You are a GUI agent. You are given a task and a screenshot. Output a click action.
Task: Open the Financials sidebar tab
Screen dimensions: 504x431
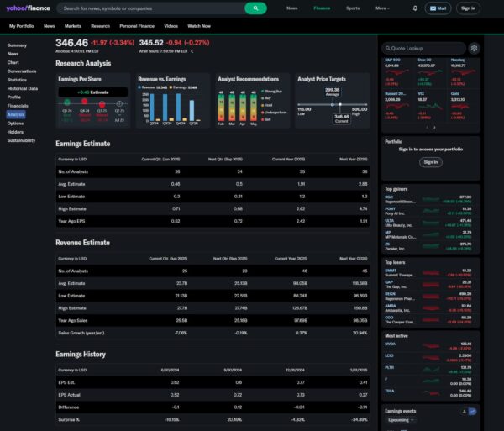(18, 106)
